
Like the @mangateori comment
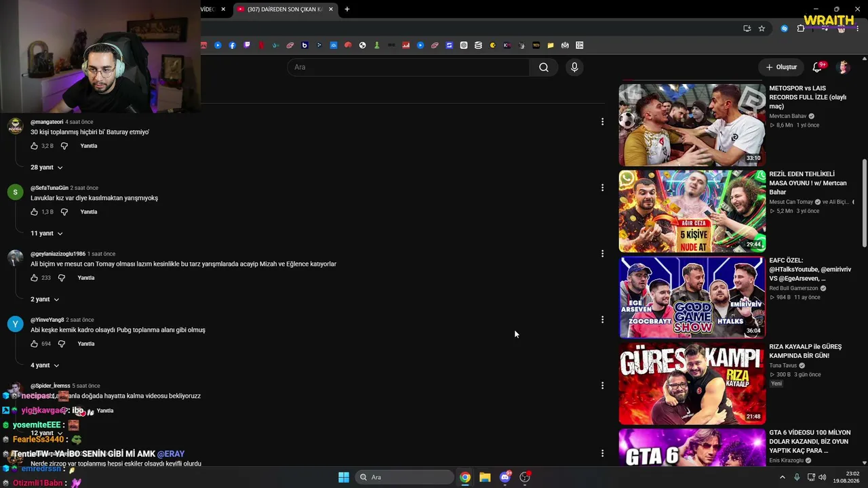pos(34,146)
